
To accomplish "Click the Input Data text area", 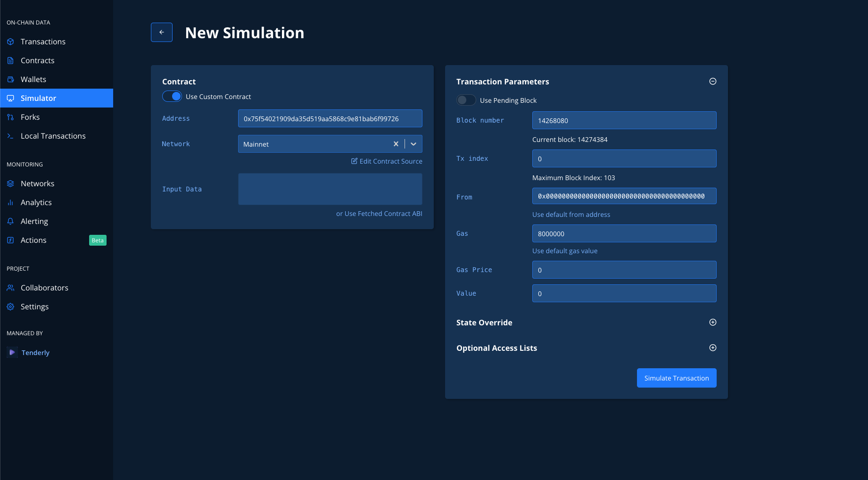I will click(330, 189).
